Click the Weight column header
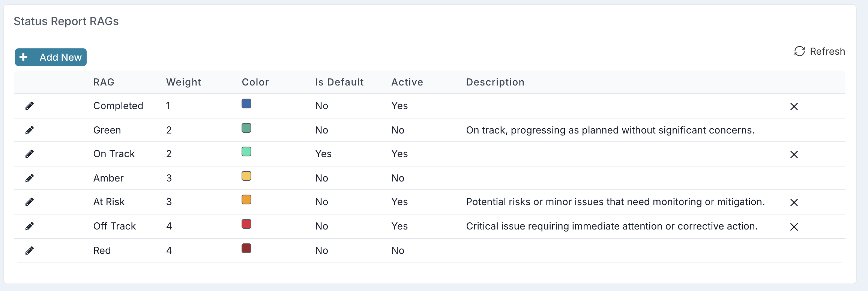This screenshot has width=868, height=291. pos(183,82)
